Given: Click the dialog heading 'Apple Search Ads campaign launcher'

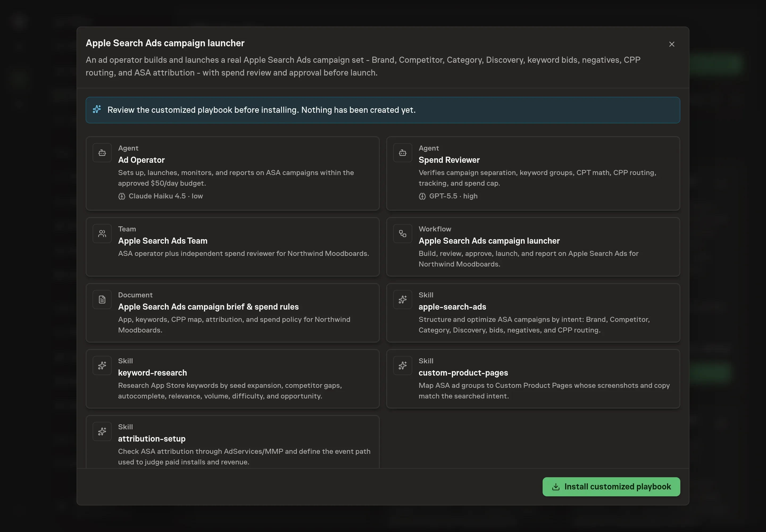Looking at the screenshot, I should click(x=165, y=43).
